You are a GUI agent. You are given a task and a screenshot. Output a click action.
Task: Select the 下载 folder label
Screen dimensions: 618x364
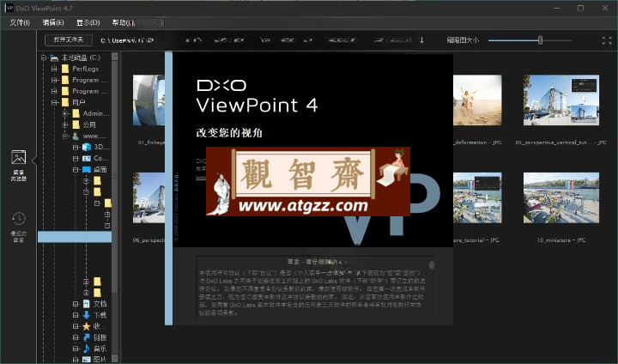(100, 315)
